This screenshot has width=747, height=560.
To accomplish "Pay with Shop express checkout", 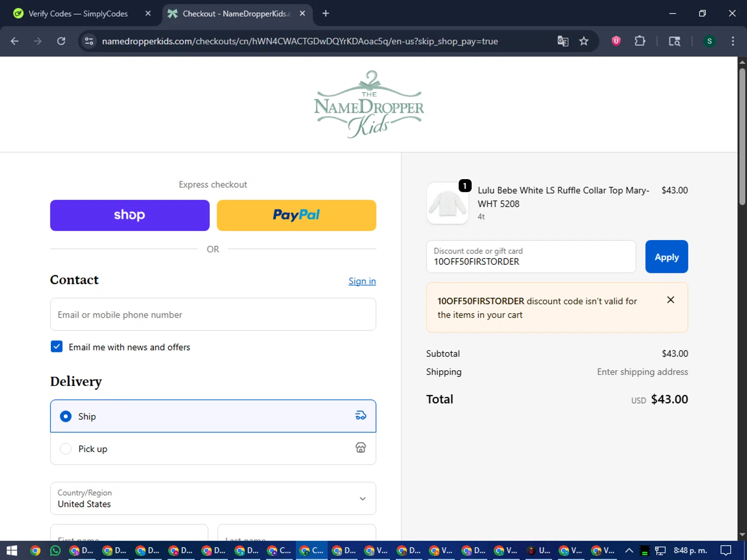I will 130,216.
